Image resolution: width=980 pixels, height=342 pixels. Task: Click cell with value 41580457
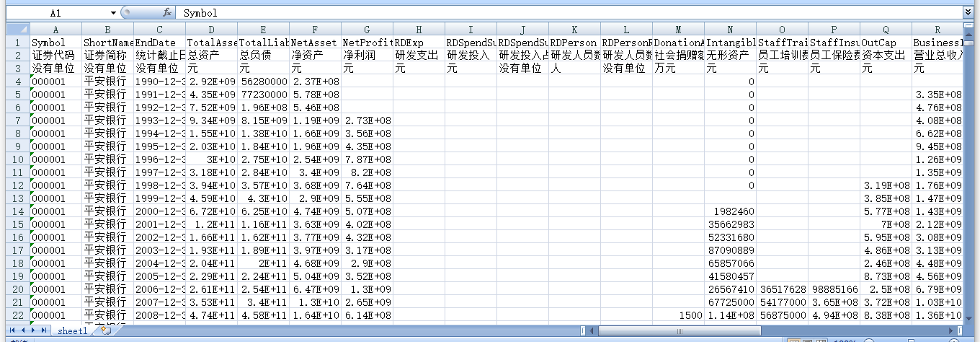730,276
